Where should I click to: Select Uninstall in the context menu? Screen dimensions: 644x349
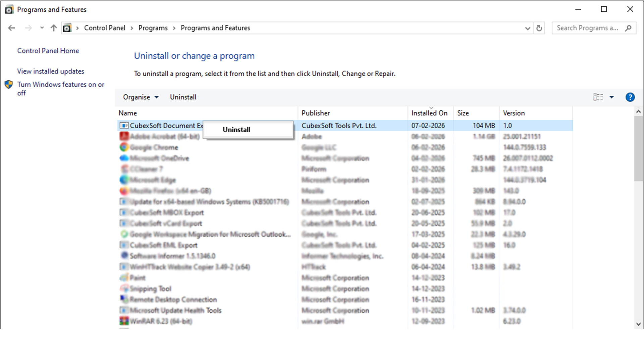click(236, 130)
